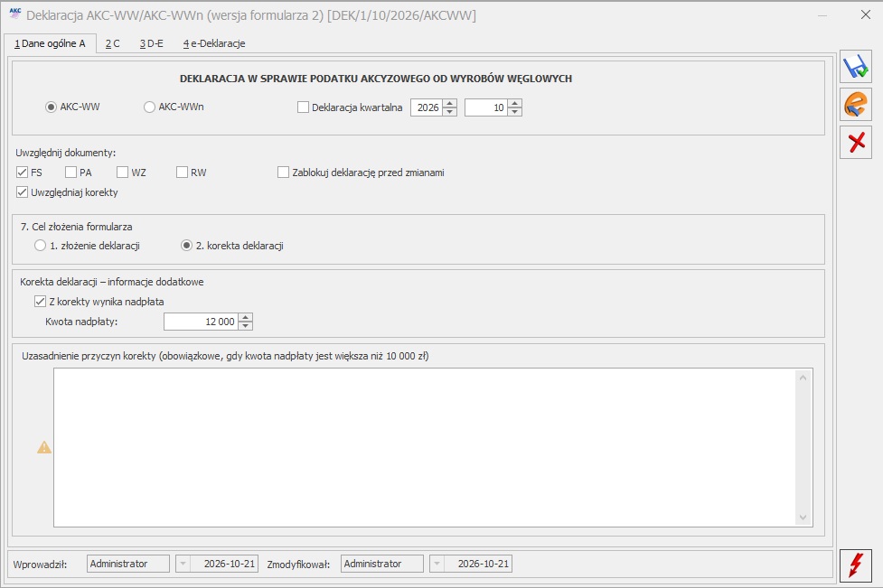The width and height of the screenshot is (883, 588).
Task: Switch to the 1 Dane ogólne A tab
Action: point(50,43)
